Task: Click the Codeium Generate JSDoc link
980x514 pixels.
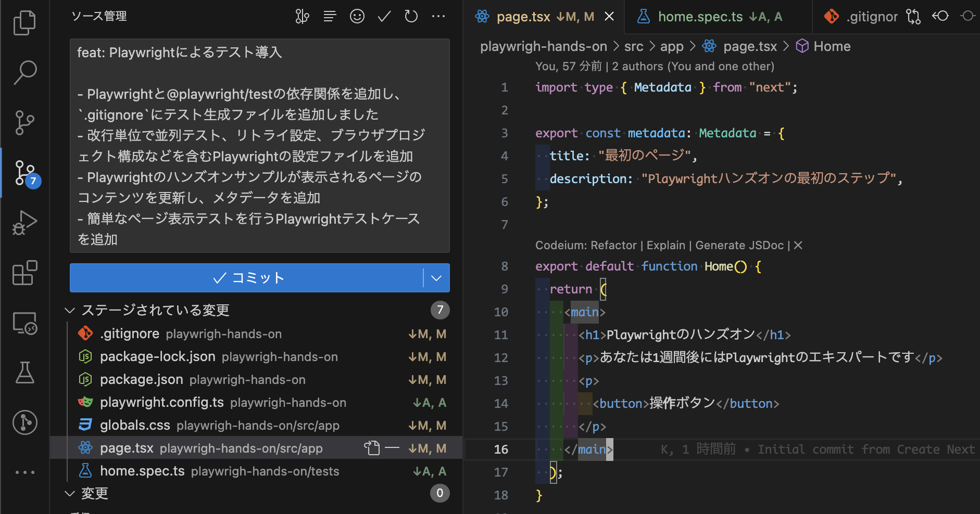Action: point(740,245)
